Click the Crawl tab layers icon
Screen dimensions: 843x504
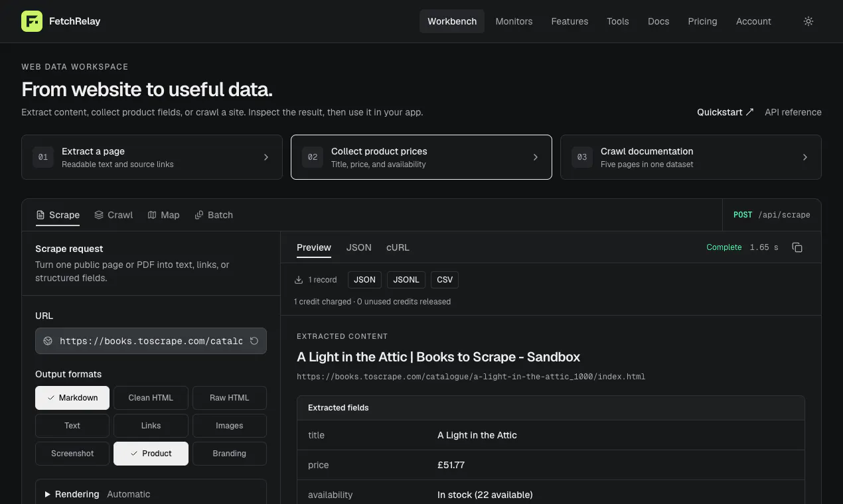click(99, 215)
